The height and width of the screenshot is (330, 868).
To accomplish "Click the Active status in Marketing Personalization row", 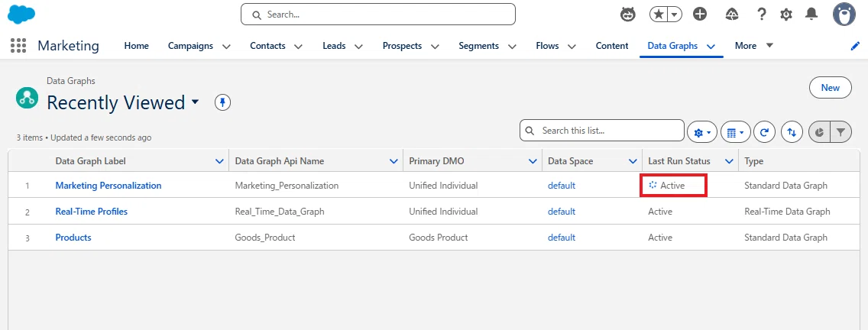I will click(x=672, y=186).
